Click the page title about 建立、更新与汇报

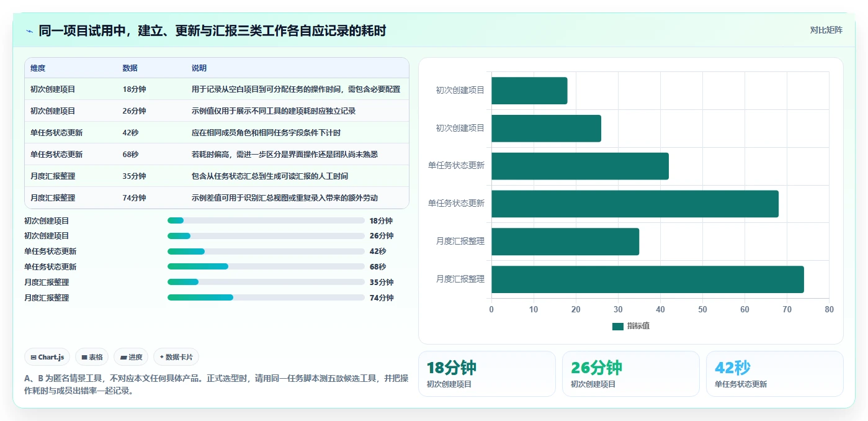pyautogui.click(x=212, y=30)
